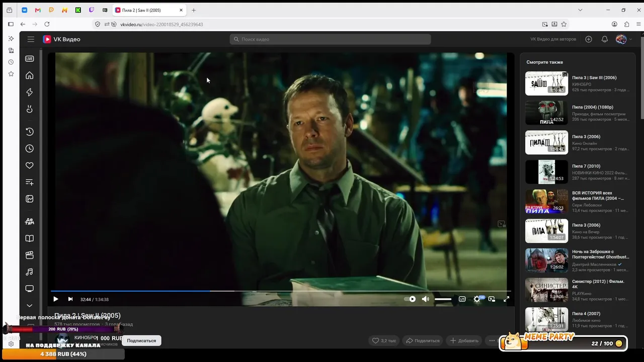Open Watch later clock in sidebar
The width and height of the screenshot is (644, 362).
point(30,149)
